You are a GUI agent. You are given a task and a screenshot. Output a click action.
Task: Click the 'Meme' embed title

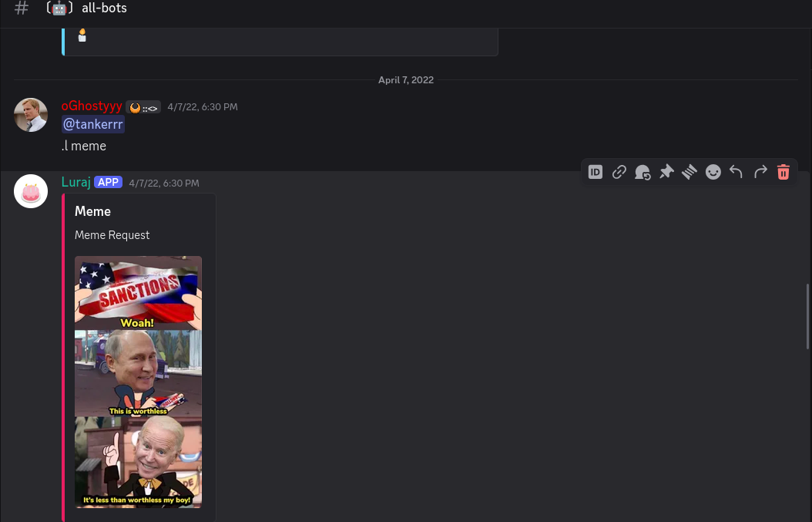(92, 211)
